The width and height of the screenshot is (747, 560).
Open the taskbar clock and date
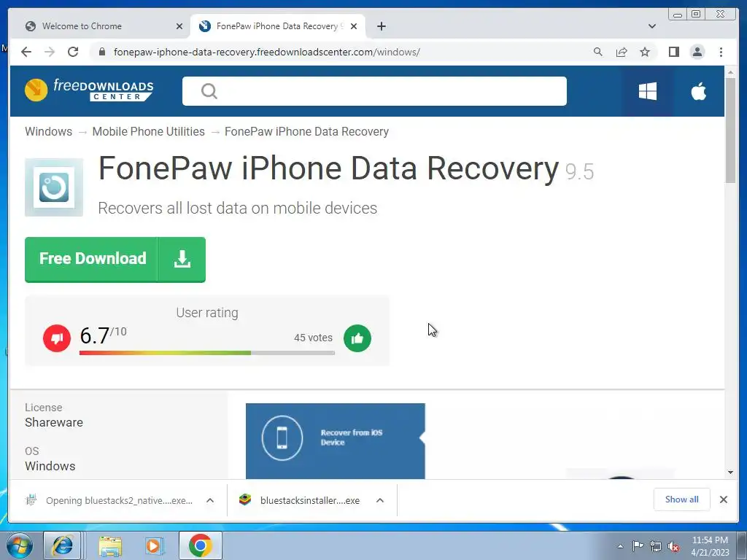(710, 546)
